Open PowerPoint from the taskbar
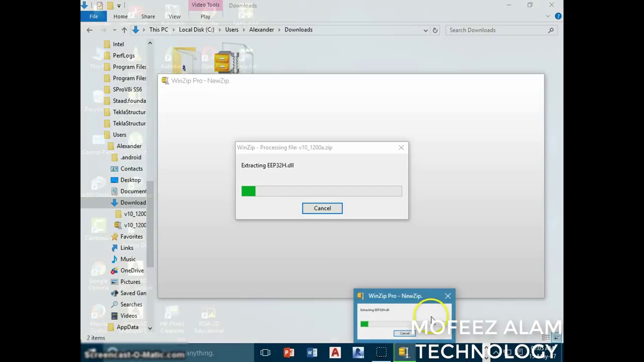 (x=289, y=352)
